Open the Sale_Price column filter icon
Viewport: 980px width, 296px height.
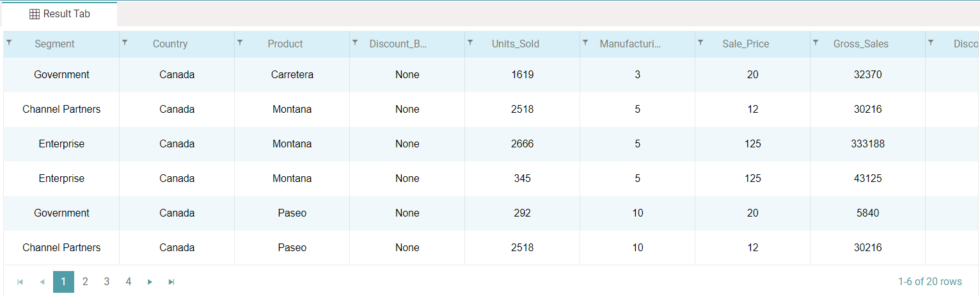[x=700, y=42]
